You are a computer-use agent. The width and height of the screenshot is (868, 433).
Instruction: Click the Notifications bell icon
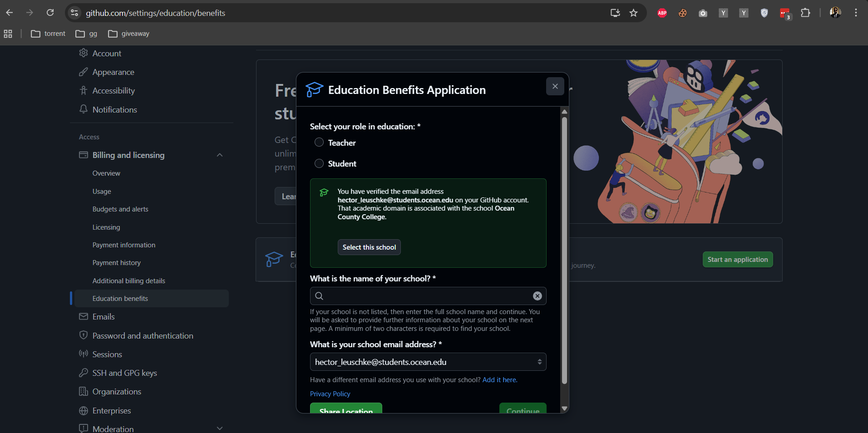[84, 109]
